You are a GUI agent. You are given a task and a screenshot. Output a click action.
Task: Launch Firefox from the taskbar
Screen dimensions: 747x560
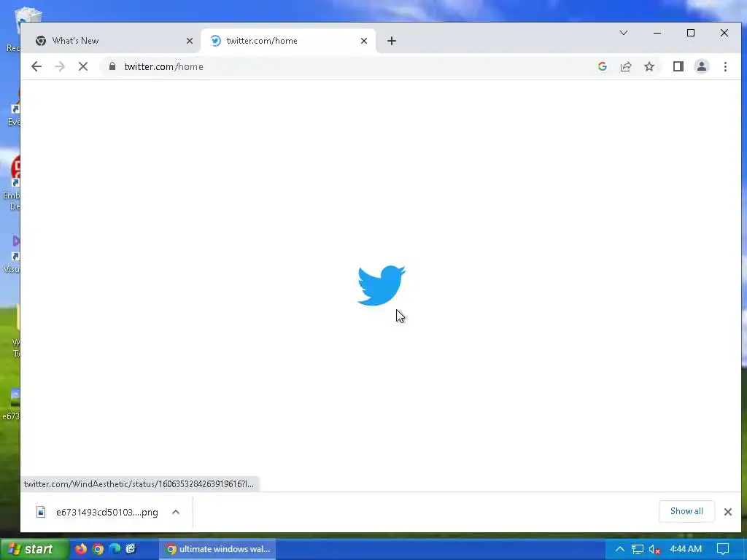click(x=81, y=548)
